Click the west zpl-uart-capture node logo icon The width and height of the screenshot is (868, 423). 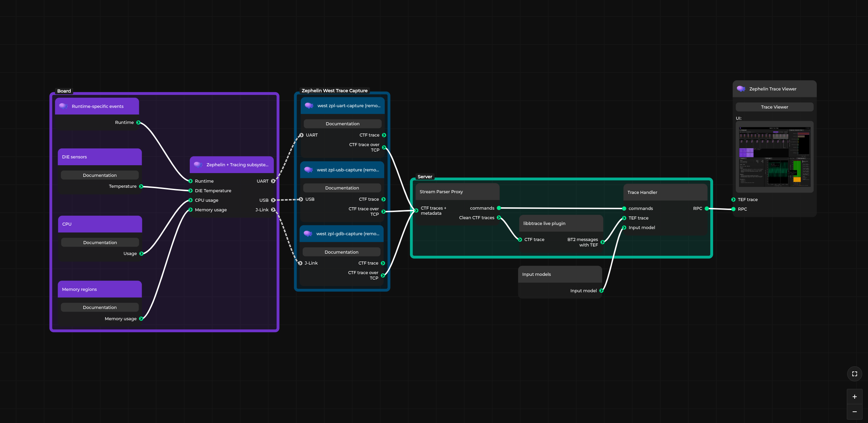click(309, 105)
